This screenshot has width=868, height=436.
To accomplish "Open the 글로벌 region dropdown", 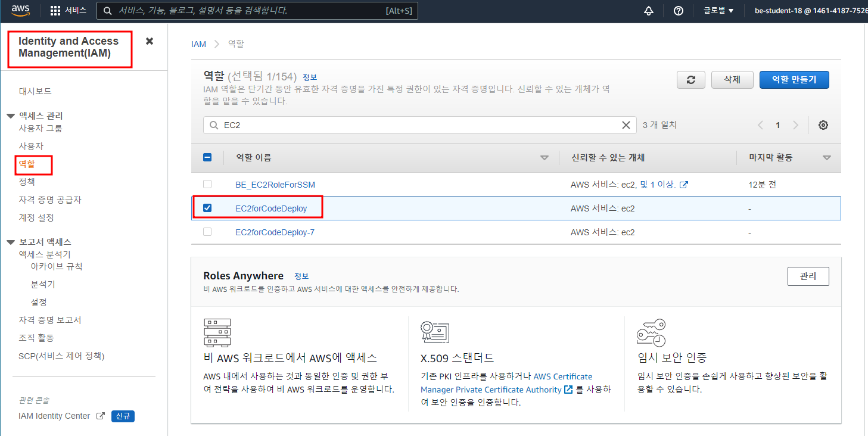I will [718, 11].
